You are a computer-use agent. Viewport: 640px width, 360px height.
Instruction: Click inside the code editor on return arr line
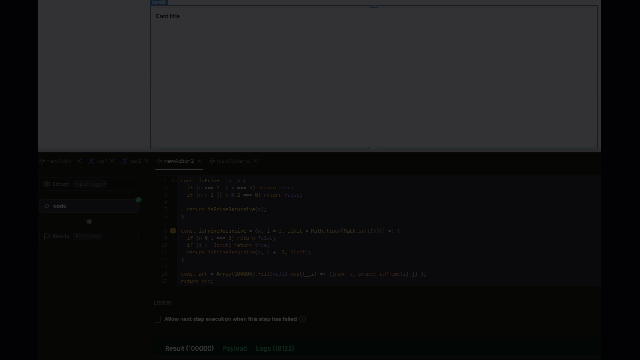(197, 281)
